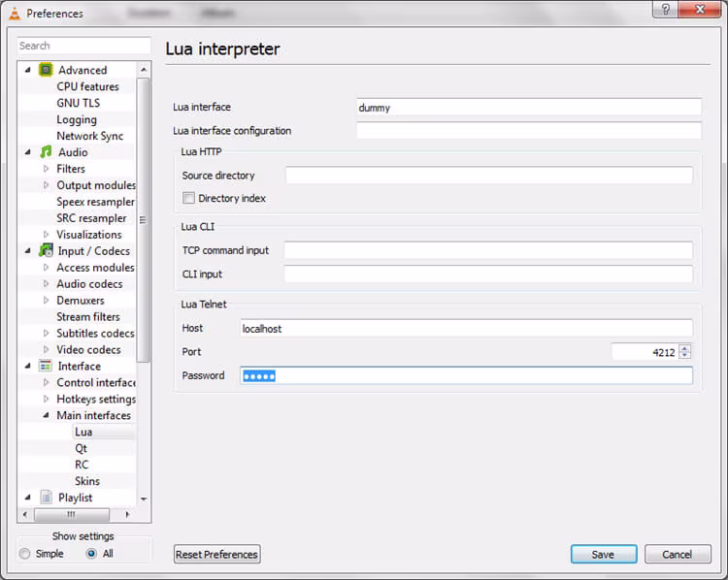Select SRC resampler entry
The image size is (728, 580).
[91, 217]
